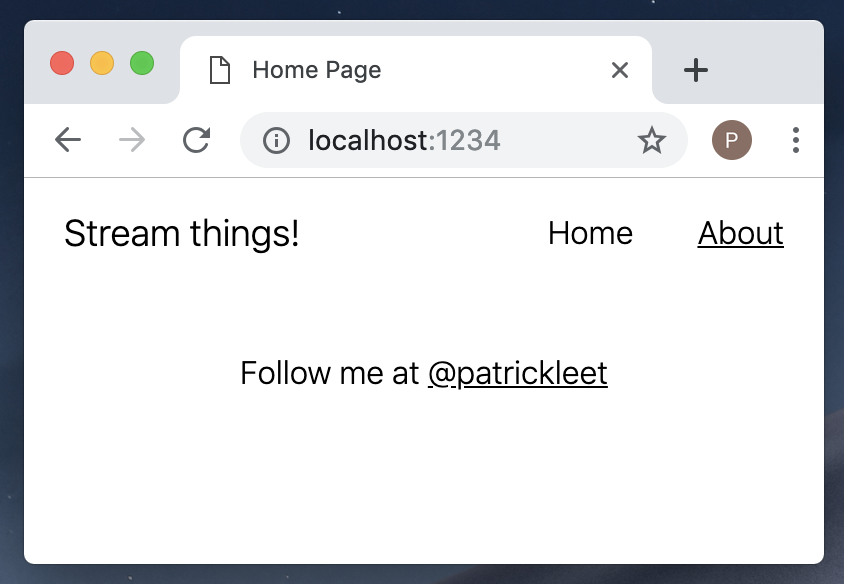The image size is (844, 584).
Task: Click the browser back arrow
Action: point(68,140)
